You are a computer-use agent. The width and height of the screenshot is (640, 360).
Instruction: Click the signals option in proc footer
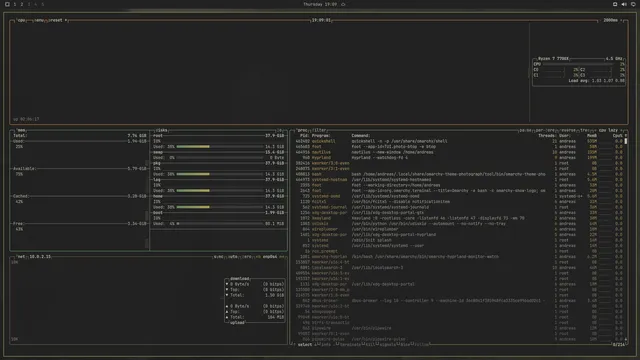pos(387,345)
